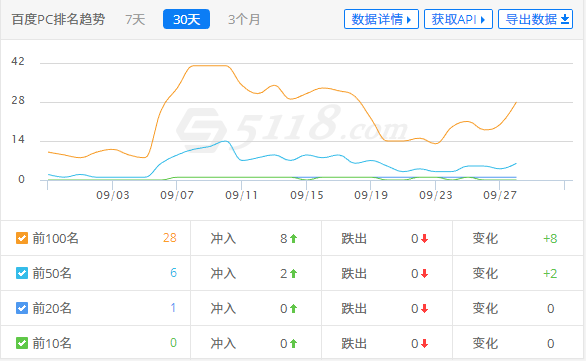Open the 获取API arrow button
Image resolution: width=586 pixels, height=361 pixels.
(x=458, y=19)
